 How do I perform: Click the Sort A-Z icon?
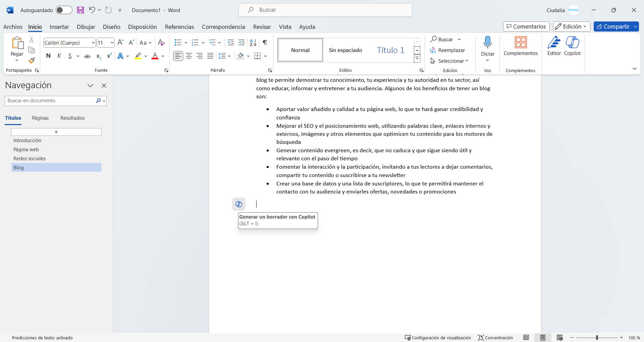(x=253, y=43)
